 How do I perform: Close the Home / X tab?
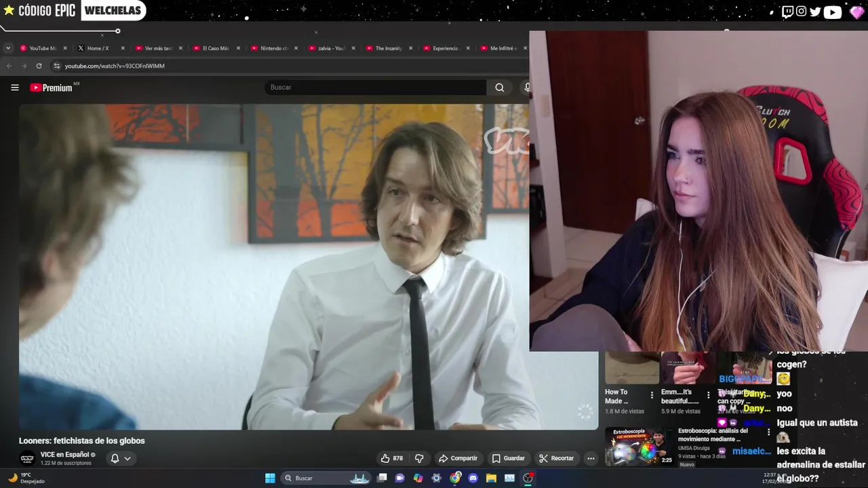coord(123,48)
